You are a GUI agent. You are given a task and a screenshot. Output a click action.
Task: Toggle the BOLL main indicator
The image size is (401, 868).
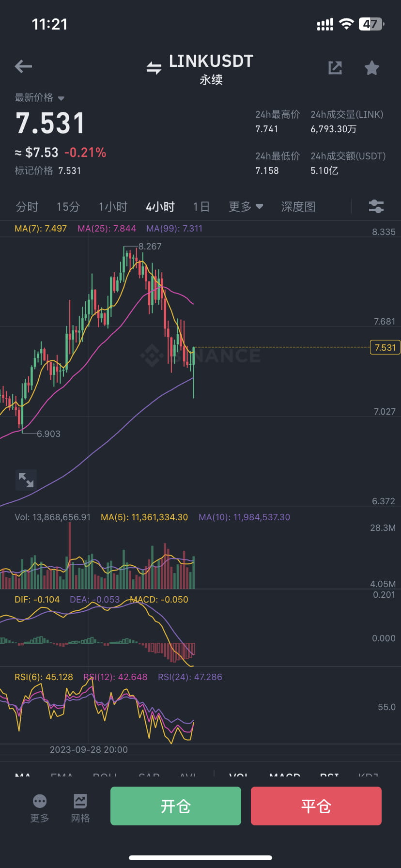point(105,775)
